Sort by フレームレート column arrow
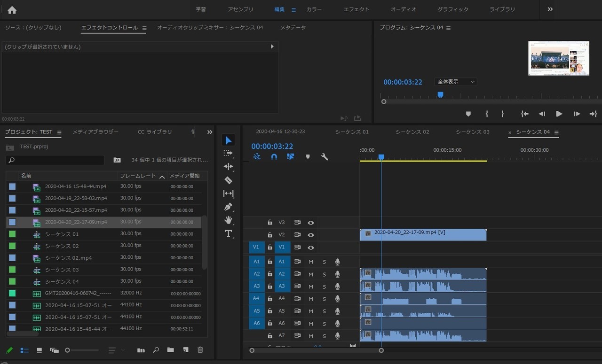Viewport: 602px width, 364px height. point(162,176)
